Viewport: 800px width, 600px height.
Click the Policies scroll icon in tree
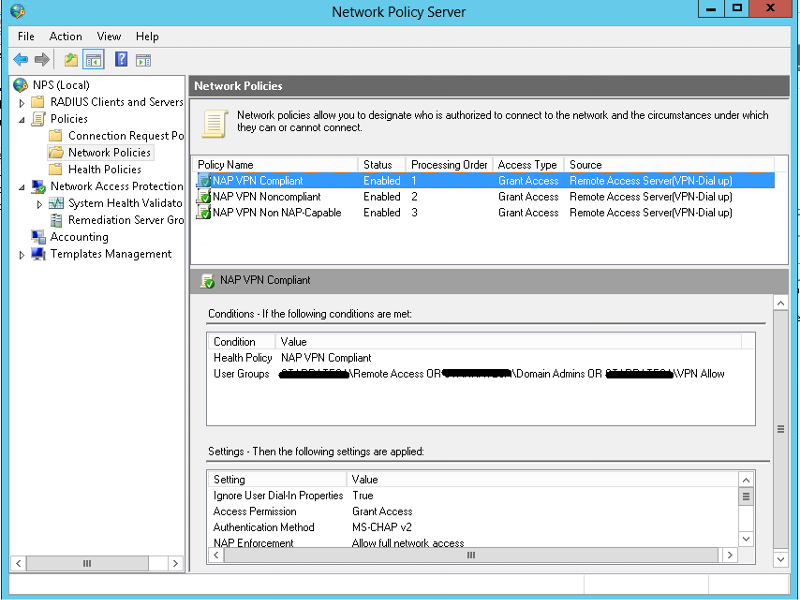click(x=38, y=118)
